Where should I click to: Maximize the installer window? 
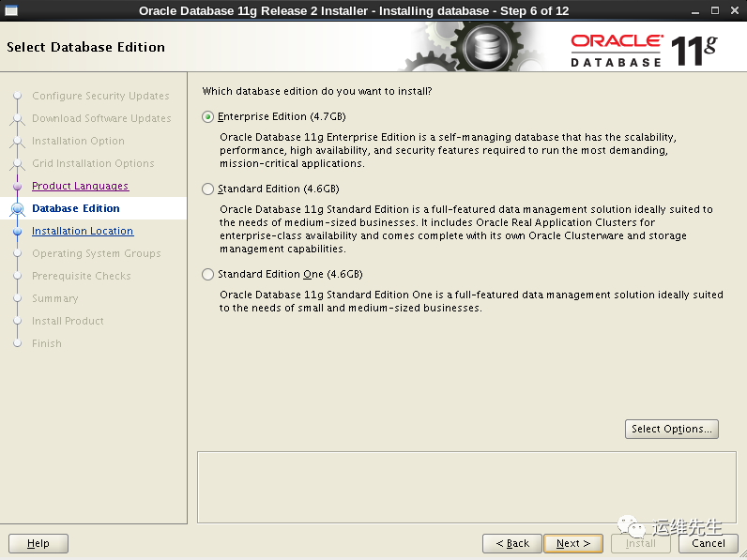click(x=714, y=10)
